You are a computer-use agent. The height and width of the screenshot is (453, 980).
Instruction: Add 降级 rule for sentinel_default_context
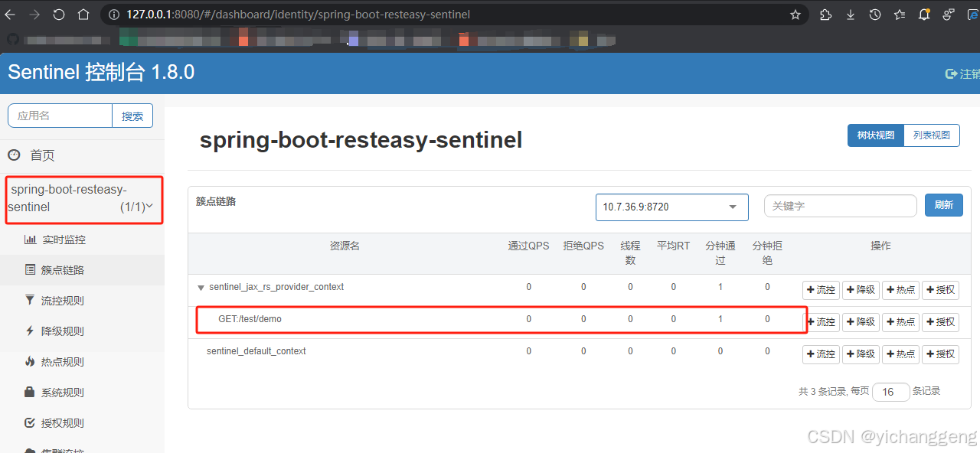tap(861, 354)
